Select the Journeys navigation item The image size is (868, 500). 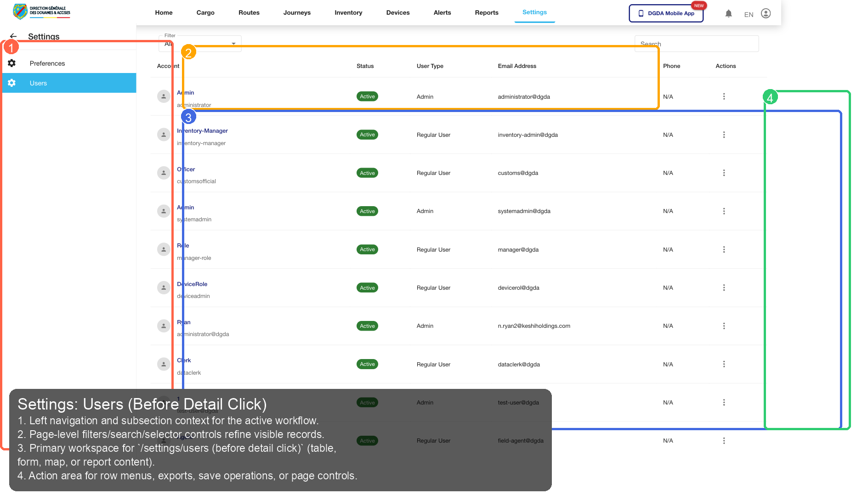[x=297, y=12]
